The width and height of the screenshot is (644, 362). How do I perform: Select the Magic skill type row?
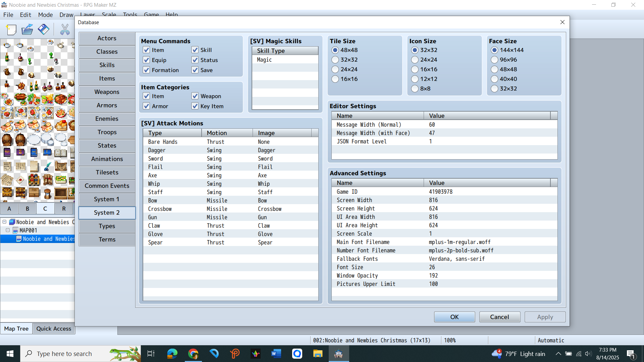(285, 60)
